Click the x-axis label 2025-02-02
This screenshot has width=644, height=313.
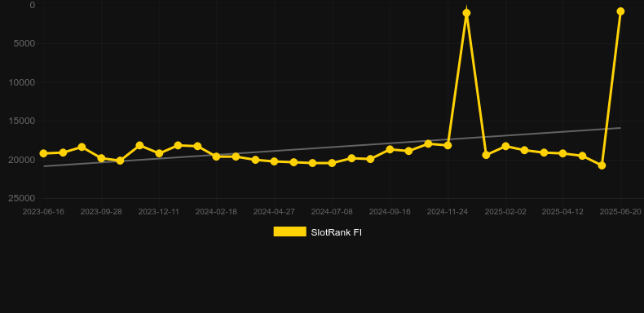[505, 212]
